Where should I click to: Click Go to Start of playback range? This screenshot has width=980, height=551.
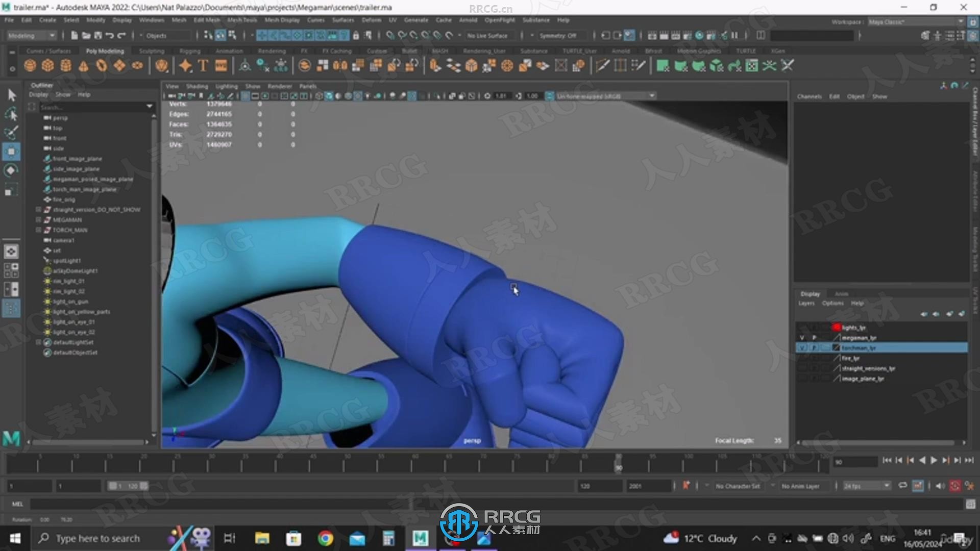[x=887, y=460]
